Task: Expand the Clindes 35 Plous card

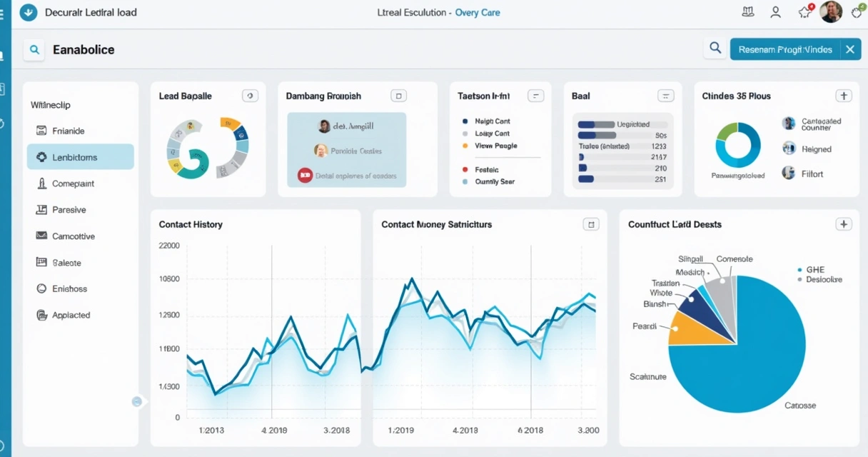Action: 844,96
